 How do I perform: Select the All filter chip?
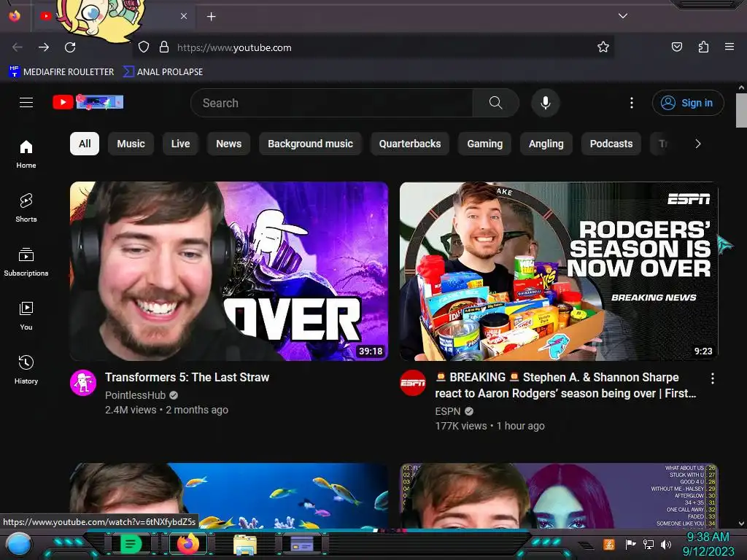85,144
